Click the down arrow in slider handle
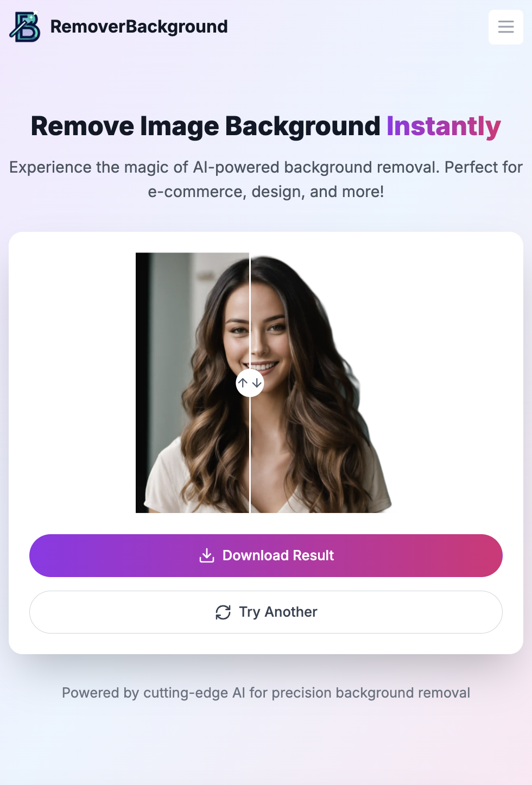The image size is (532, 785). pyautogui.click(x=257, y=383)
